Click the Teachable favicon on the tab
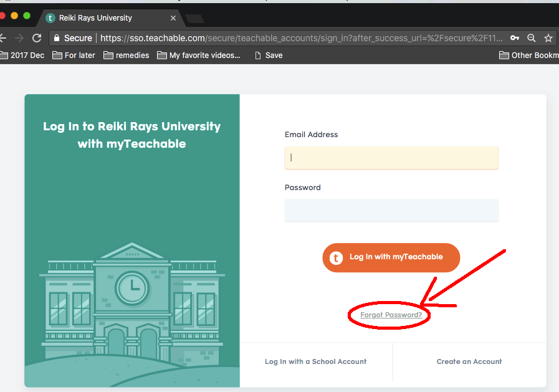The image size is (559, 392). (x=50, y=18)
